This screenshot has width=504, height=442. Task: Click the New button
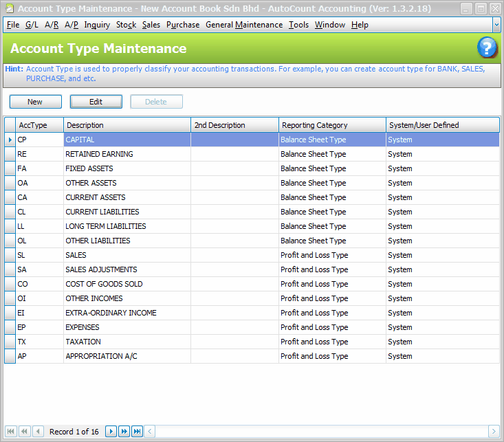[x=35, y=102]
